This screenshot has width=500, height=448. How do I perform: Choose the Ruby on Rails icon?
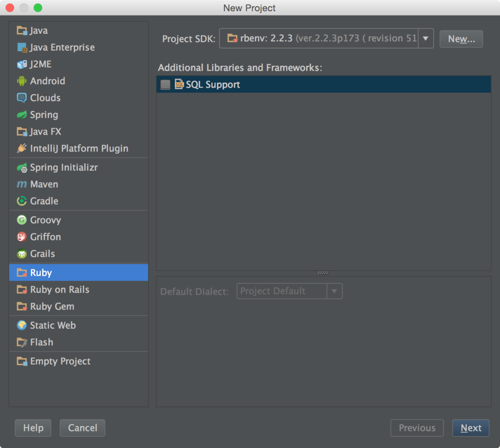[x=21, y=290]
